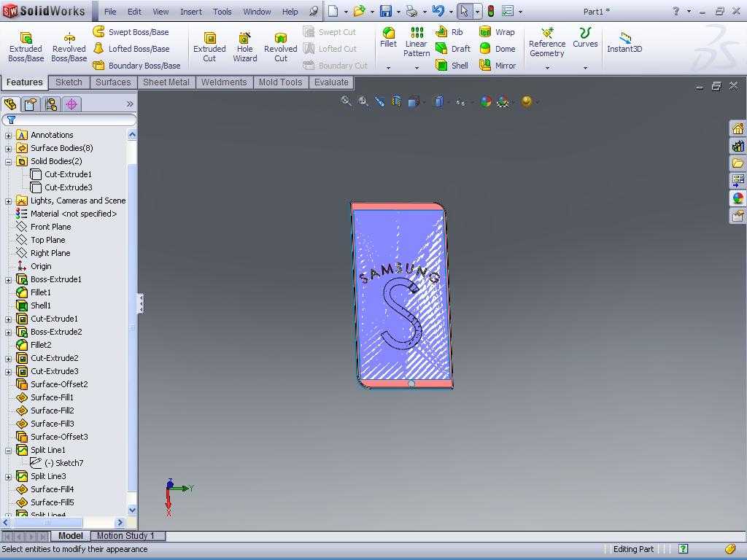Select the Front Plane item
This screenshot has width=747, height=560.
(x=44, y=227)
